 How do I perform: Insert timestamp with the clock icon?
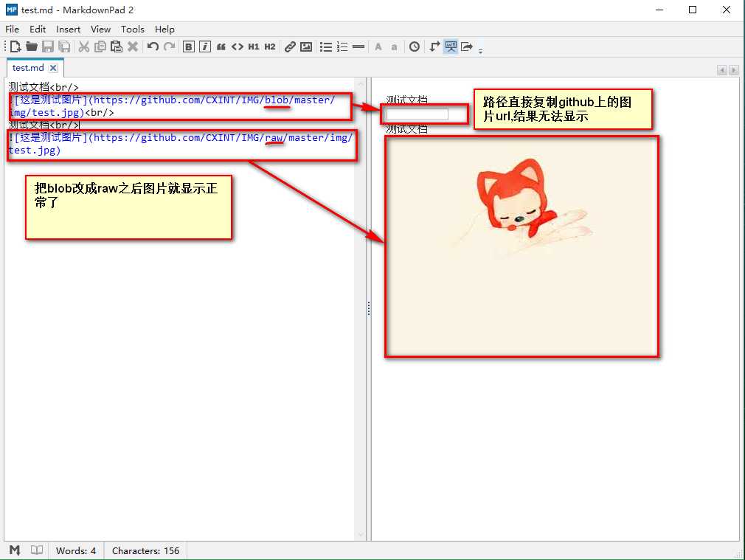coord(415,46)
